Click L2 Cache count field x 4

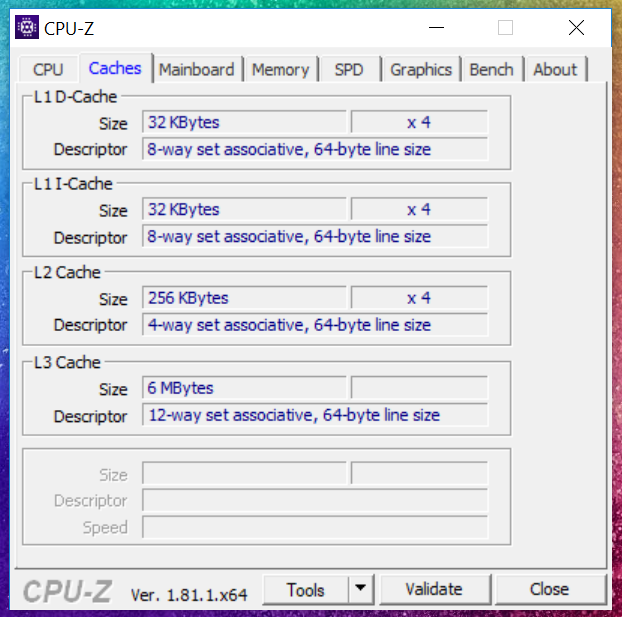coord(419,298)
